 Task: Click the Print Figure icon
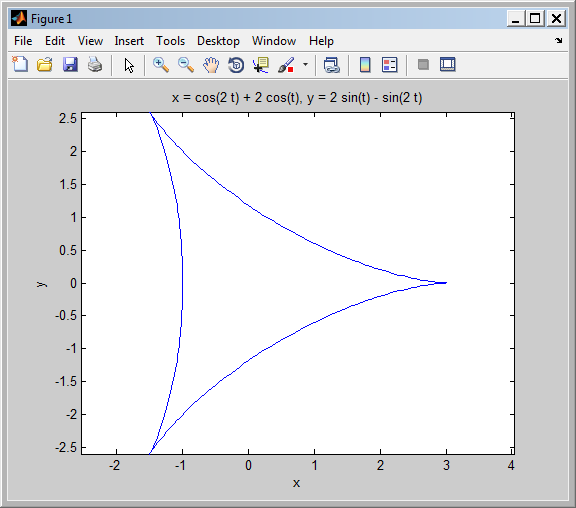[x=95, y=65]
